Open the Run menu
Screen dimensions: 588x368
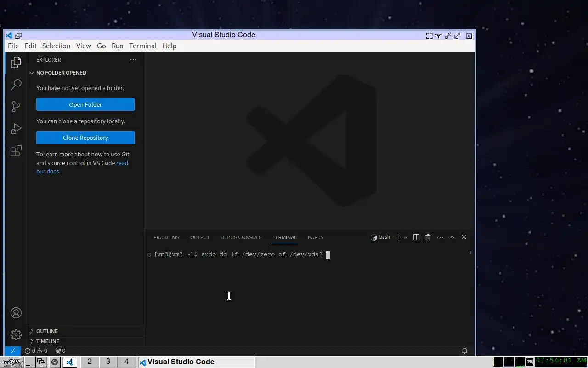tap(117, 46)
